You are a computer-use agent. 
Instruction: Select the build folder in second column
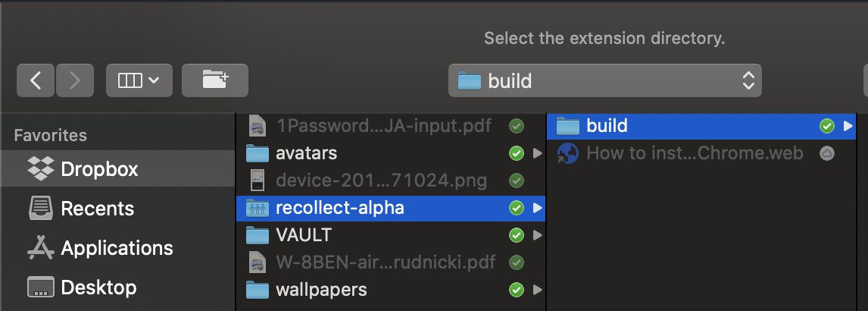pyautogui.click(x=607, y=126)
